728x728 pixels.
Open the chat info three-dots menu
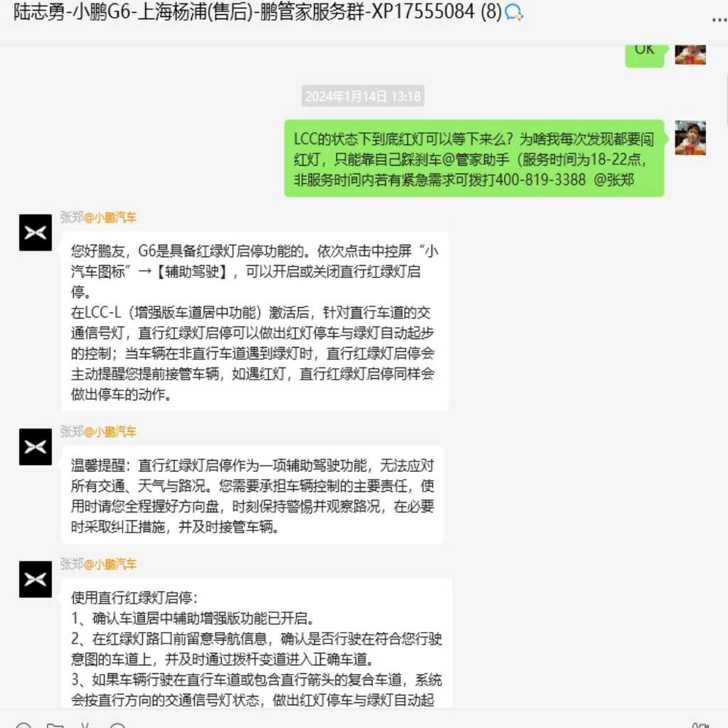[x=719, y=19]
